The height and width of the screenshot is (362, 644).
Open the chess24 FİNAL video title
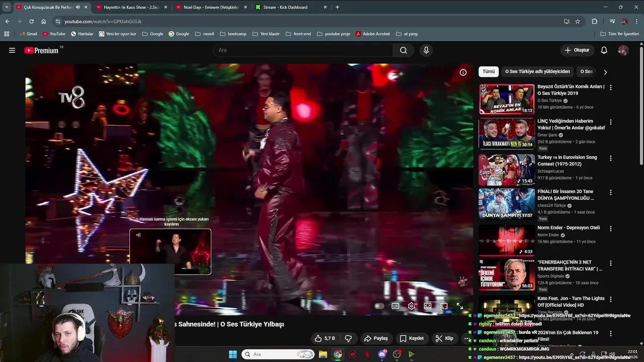[x=566, y=195]
